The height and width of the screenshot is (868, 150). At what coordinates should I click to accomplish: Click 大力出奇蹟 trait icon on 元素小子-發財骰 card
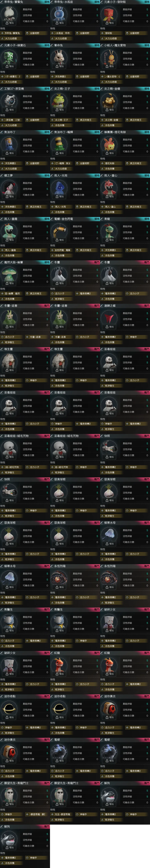pyautogui.click(x=102, y=39)
